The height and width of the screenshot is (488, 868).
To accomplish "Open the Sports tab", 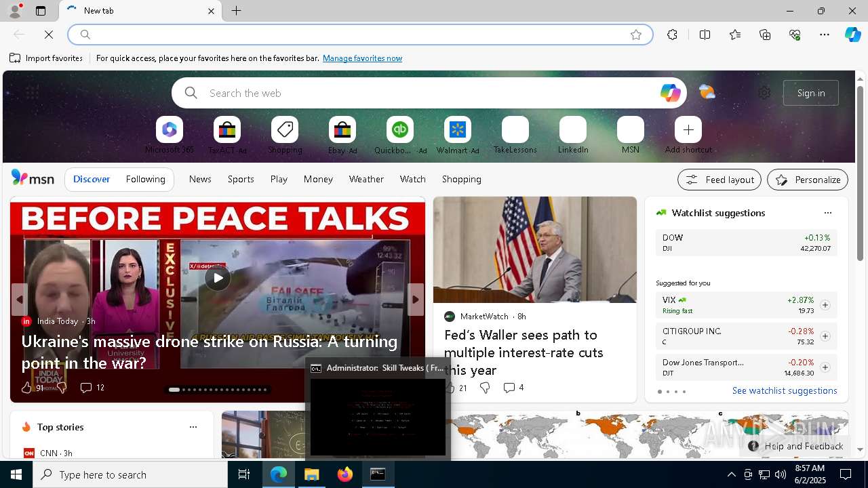I will (x=241, y=179).
